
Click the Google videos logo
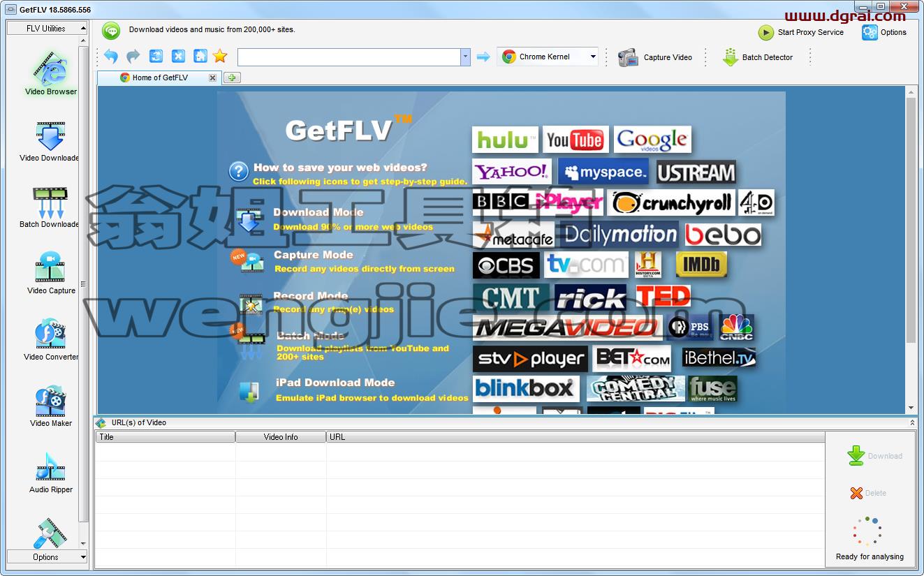pyautogui.click(x=652, y=140)
